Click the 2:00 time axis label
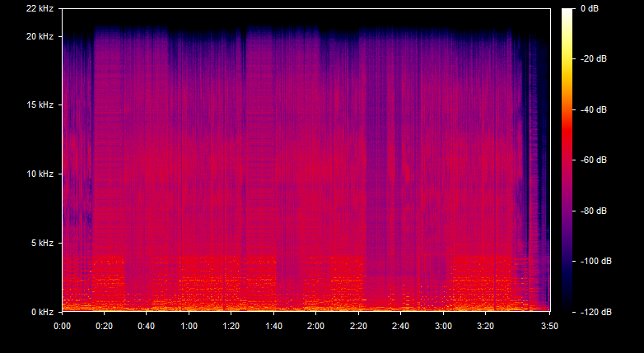The height and width of the screenshot is (353, 644). point(316,327)
